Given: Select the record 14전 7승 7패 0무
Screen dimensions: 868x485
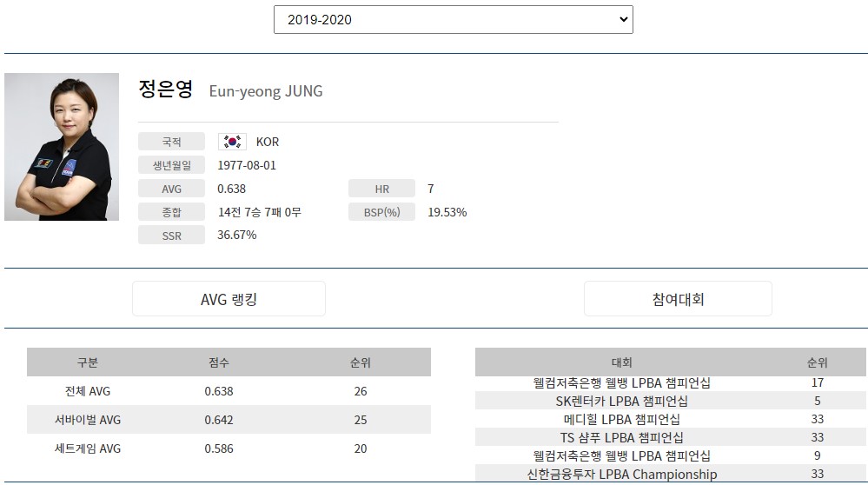Looking at the screenshot, I should pyautogui.click(x=260, y=212).
